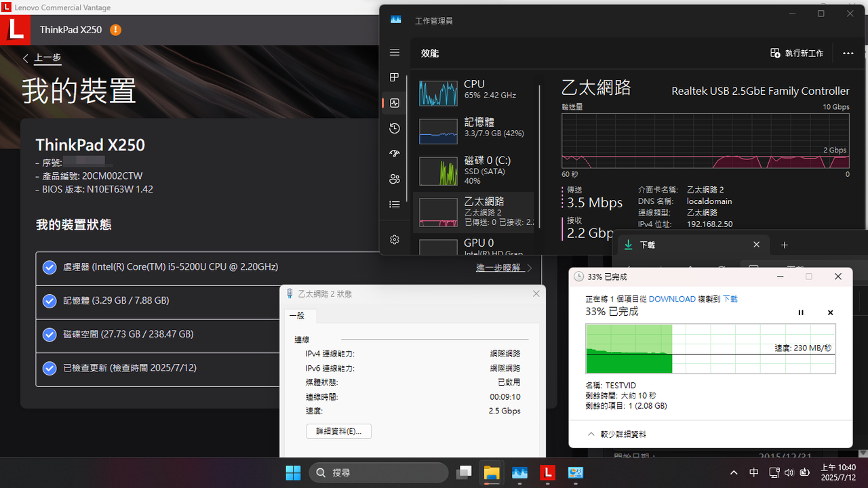Screen dimensions: 868x488
Task: Open the Users page icon in Task Manager
Action: 395,179
